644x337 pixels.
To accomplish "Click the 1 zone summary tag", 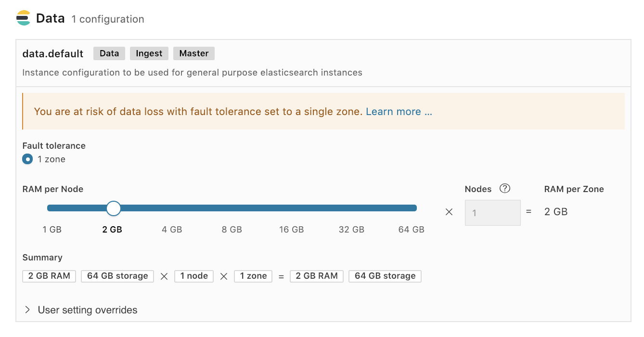I will click(x=253, y=276).
